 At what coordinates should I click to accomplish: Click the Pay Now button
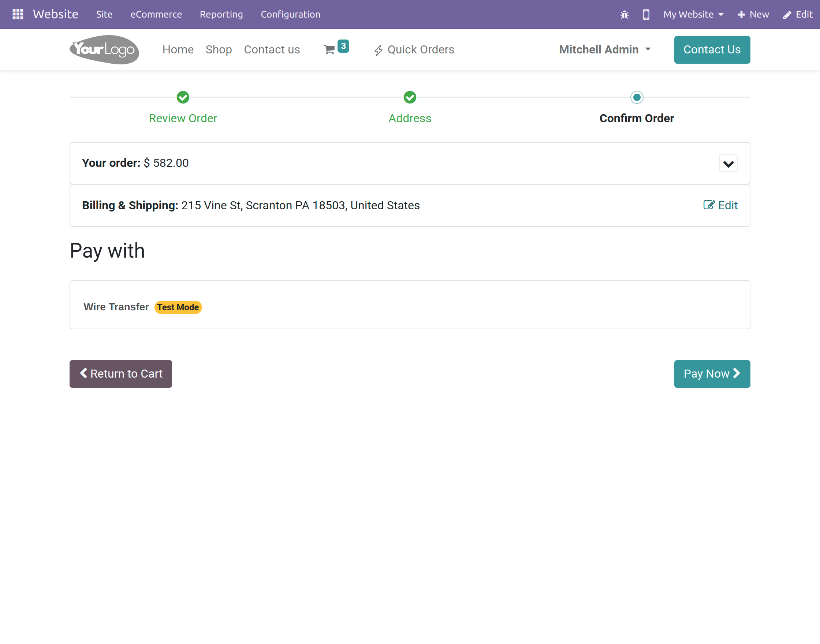coord(712,374)
